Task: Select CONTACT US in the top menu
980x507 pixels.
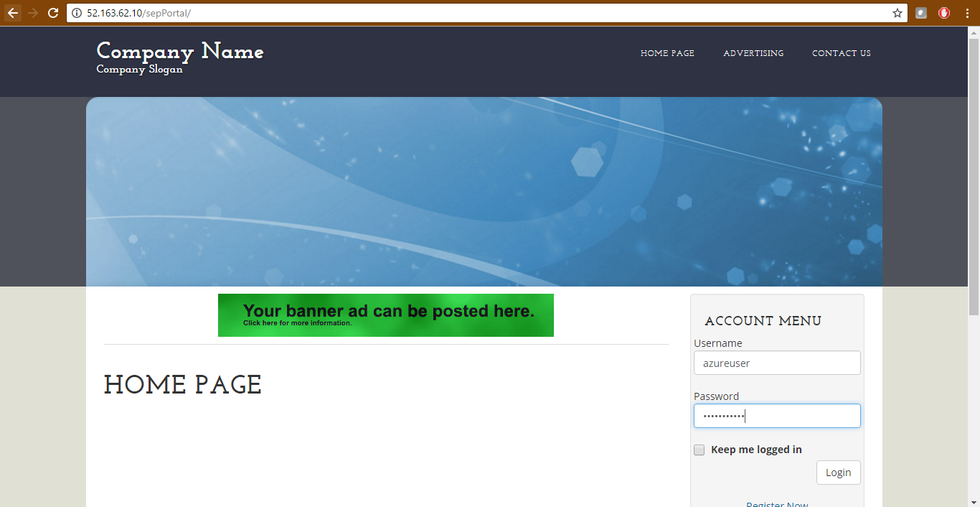Action: point(841,53)
